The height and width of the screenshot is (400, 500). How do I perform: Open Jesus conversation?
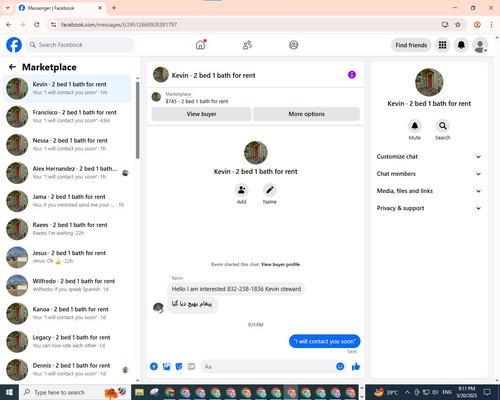click(x=68, y=257)
